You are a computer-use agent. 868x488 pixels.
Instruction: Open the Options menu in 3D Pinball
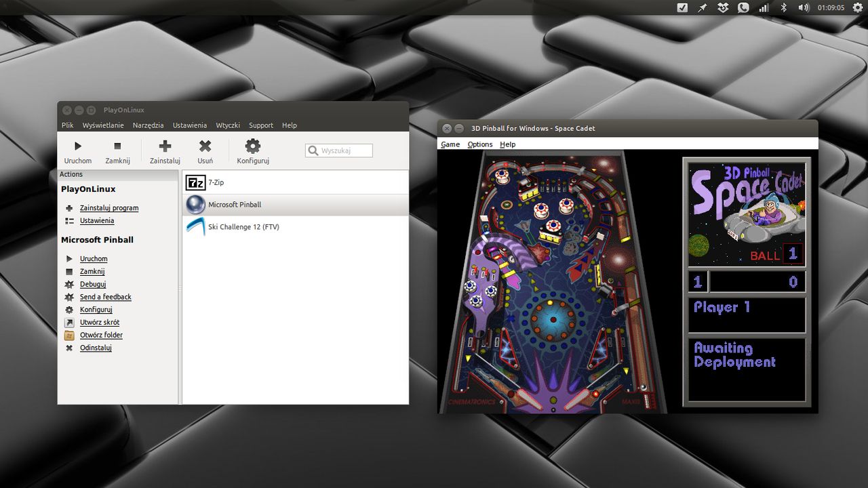[480, 144]
